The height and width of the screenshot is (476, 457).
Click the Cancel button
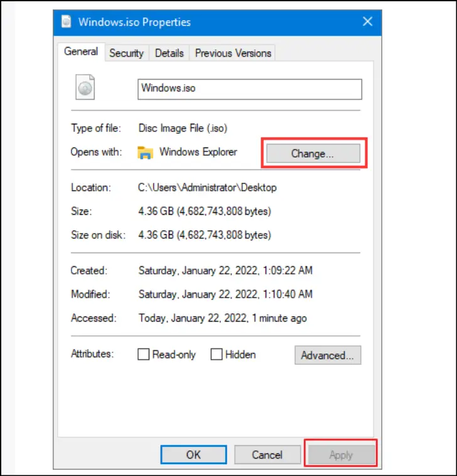(x=267, y=455)
